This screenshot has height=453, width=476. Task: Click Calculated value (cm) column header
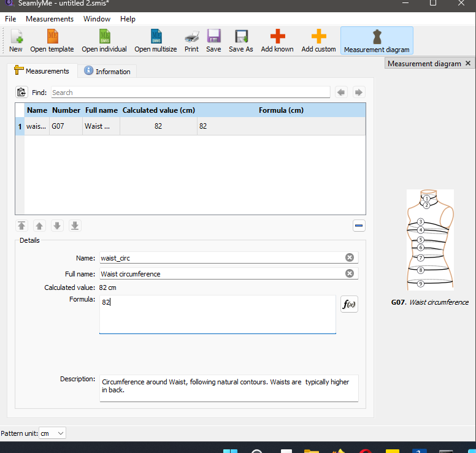pos(159,110)
